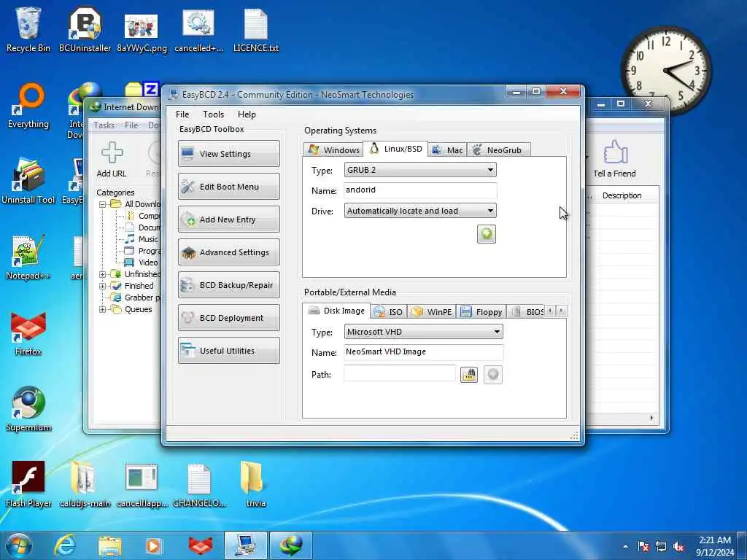The height and width of the screenshot is (560, 747).
Task: Go to Advanced Settings
Action: (x=228, y=252)
